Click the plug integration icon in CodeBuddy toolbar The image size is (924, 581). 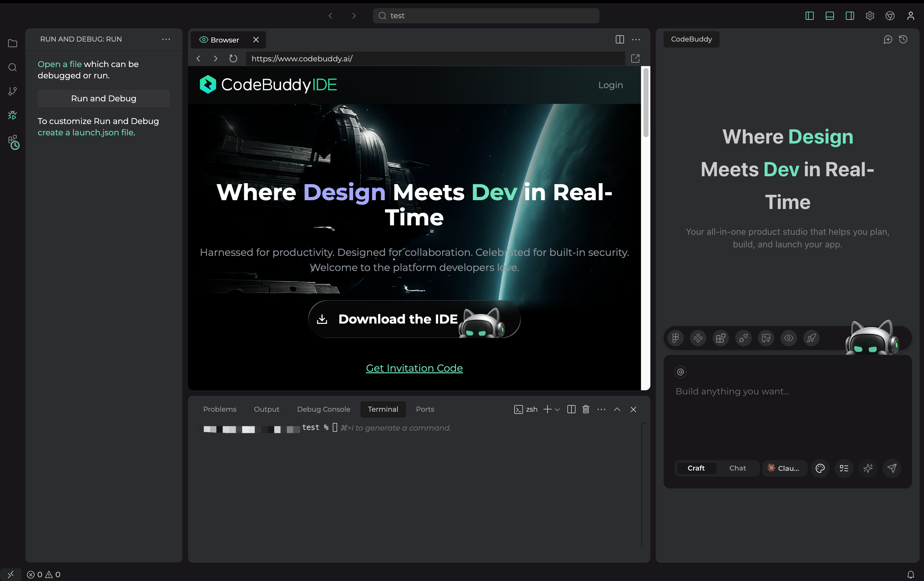(743, 338)
